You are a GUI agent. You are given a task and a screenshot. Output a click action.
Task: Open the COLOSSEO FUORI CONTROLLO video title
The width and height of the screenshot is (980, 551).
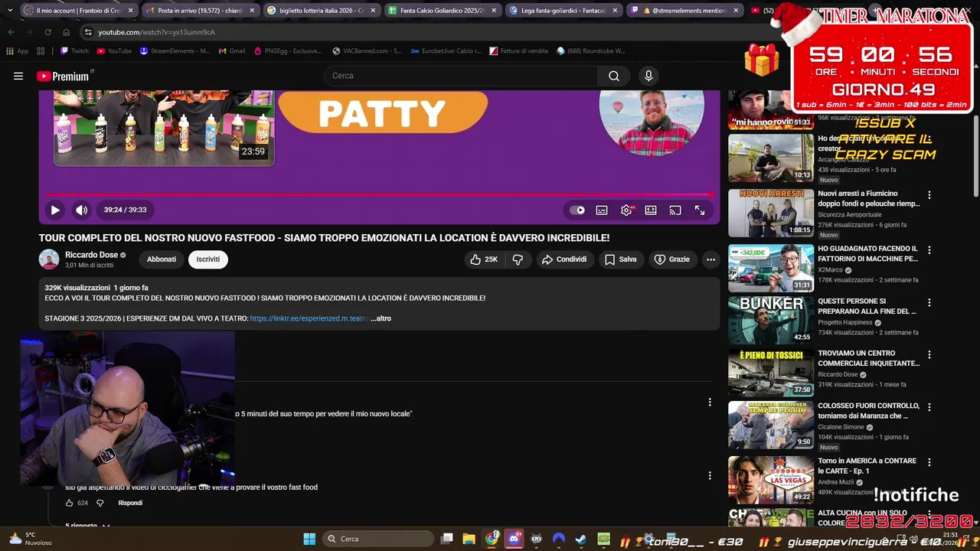[869, 411]
